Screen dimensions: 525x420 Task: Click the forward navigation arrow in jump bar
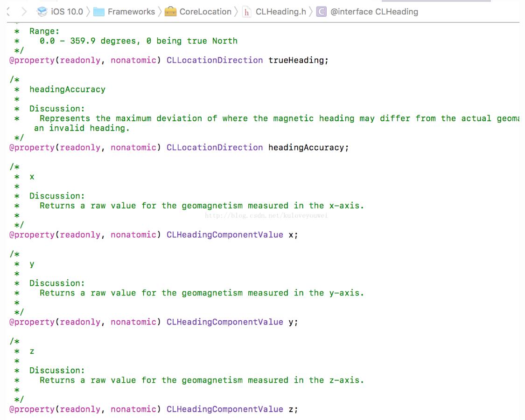point(24,12)
